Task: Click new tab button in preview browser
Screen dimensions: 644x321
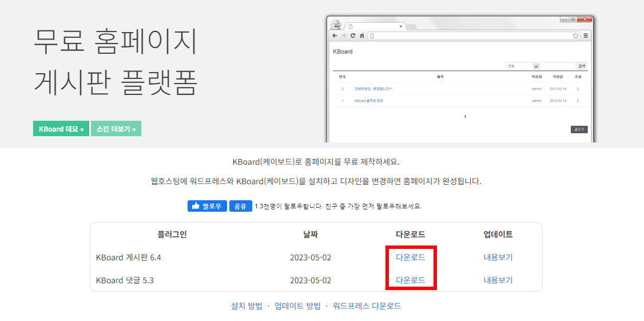Action: point(412,27)
